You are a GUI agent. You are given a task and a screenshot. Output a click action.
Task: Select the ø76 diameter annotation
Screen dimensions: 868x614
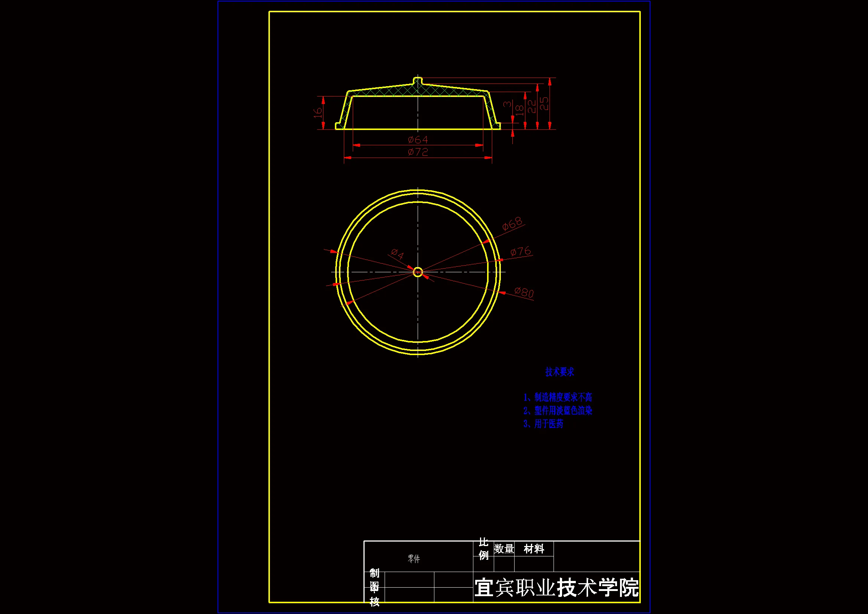coord(521,251)
